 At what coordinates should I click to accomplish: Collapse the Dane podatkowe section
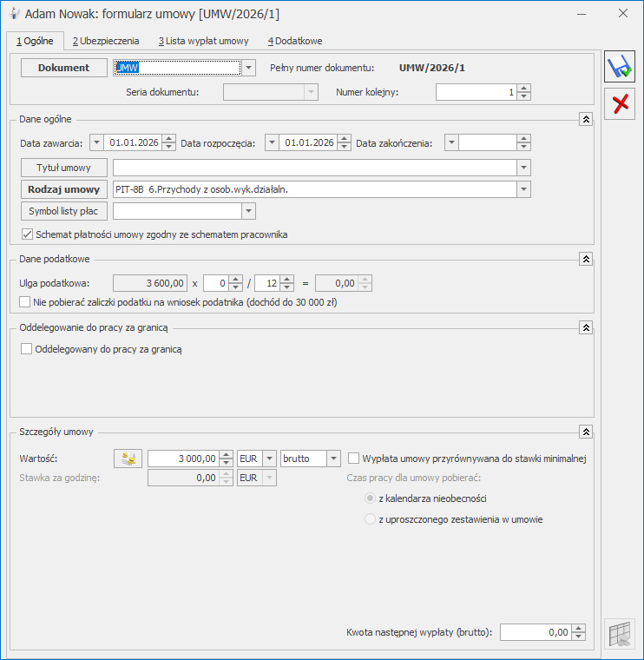pos(586,259)
